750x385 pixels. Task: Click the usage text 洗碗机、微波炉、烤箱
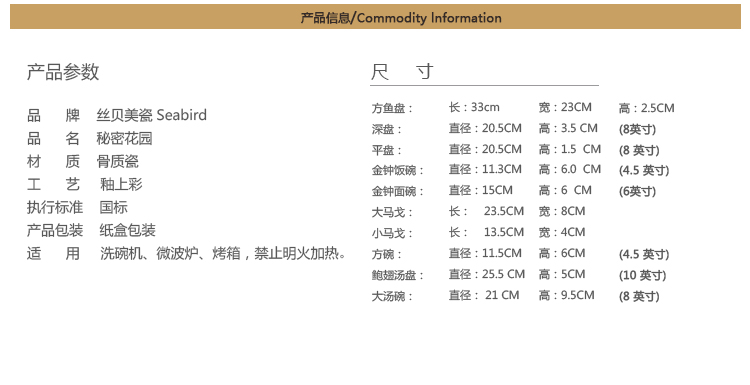pyautogui.click(x=170, y=253)
